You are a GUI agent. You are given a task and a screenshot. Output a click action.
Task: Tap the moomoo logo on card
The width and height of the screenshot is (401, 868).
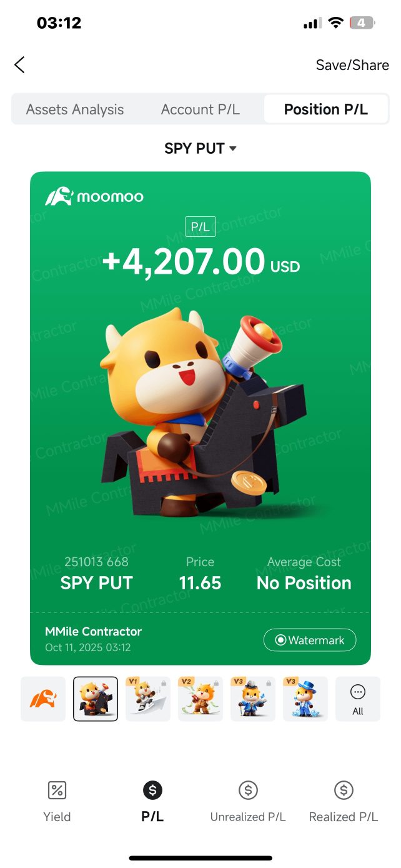[94, 197]
